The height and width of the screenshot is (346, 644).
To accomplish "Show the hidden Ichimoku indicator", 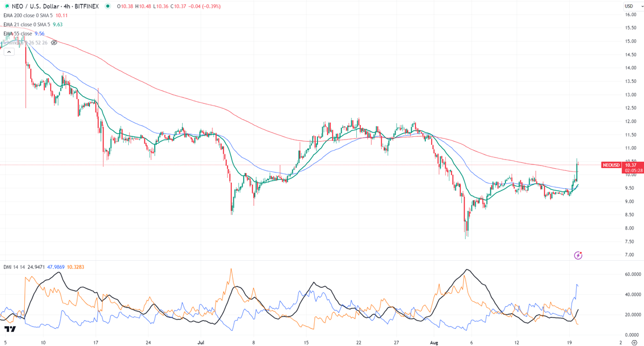I will click(54, 43).
